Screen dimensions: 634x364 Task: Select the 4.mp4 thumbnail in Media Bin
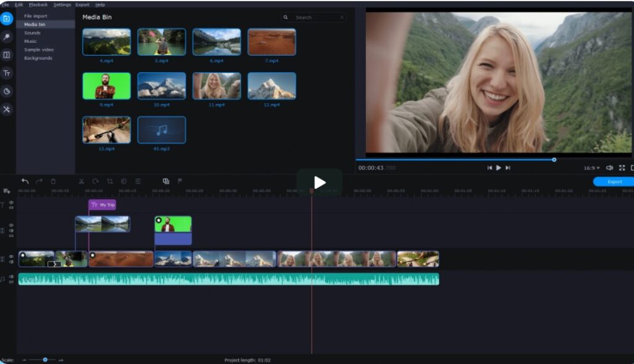point(106,41)
